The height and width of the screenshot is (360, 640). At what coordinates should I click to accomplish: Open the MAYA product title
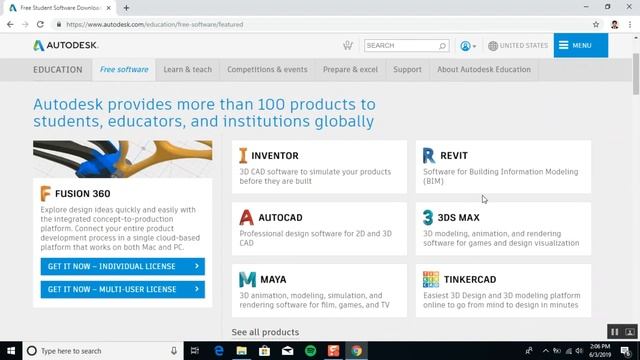click(x=273, y=280)
